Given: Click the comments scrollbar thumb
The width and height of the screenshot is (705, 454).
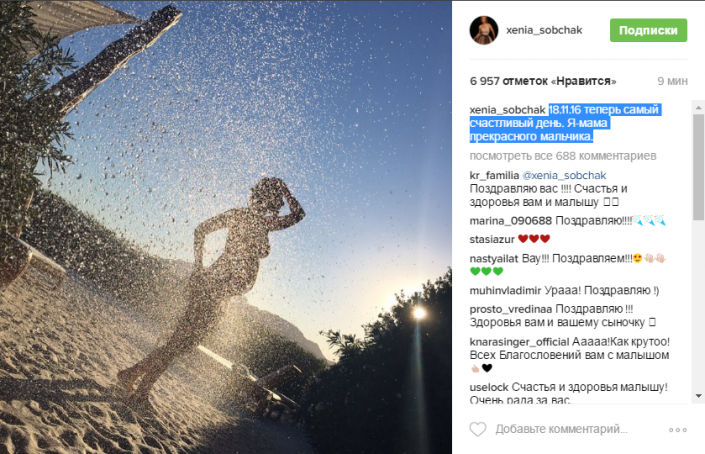Looking at the screenshot, I should click(698, 166).
